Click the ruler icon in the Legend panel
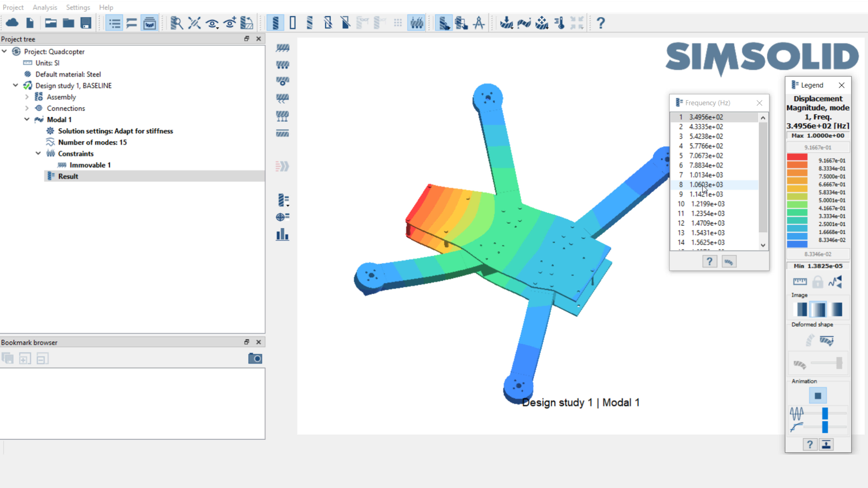The width and height of the screenshot is (868, 488). (x=800, y=282)
